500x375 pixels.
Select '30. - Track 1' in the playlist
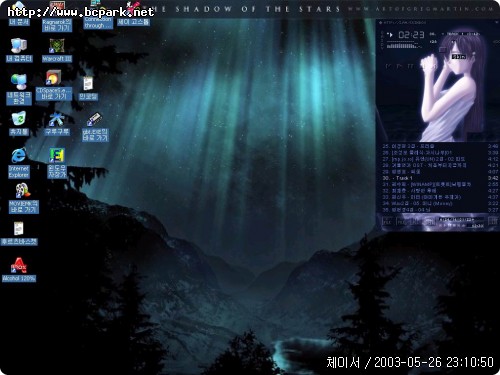[x=440, y=178]
